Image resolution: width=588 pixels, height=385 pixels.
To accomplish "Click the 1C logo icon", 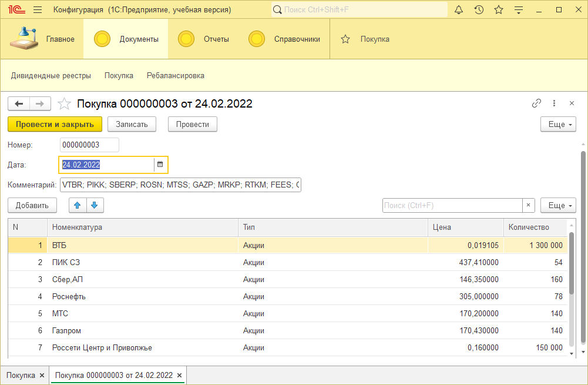I will pos(16,10).
